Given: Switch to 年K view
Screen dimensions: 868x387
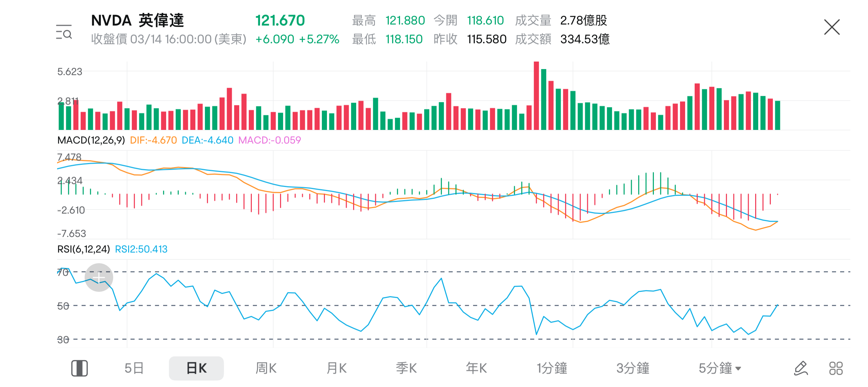Looking at the screenshot, I should tap(476, 368).
